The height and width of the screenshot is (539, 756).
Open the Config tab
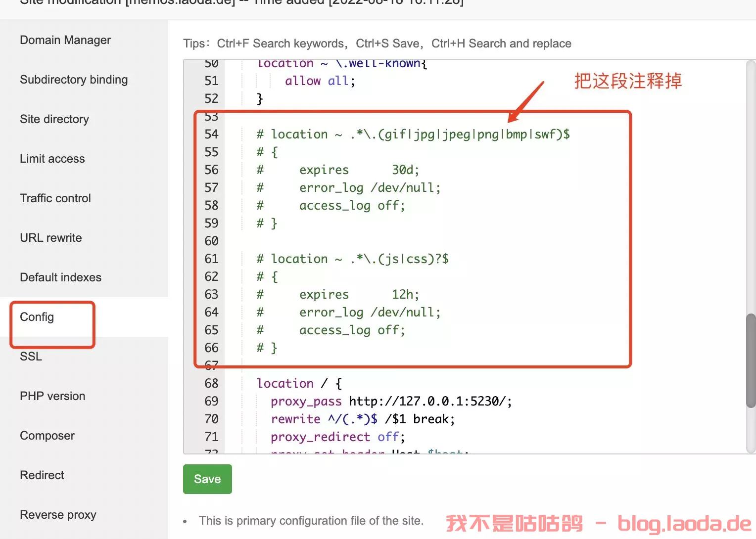(37, 317)
